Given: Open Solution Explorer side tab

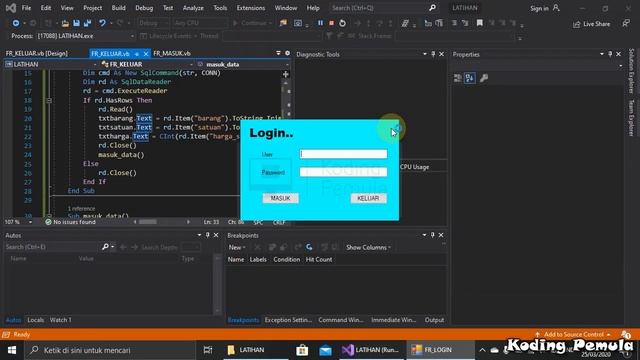Looking at the screenshot, I should (x=631, y=71).
